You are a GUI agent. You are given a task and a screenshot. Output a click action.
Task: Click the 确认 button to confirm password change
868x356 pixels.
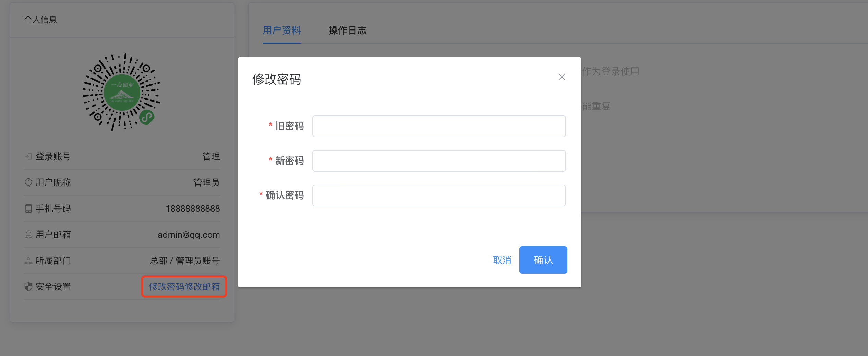[543, 260]
